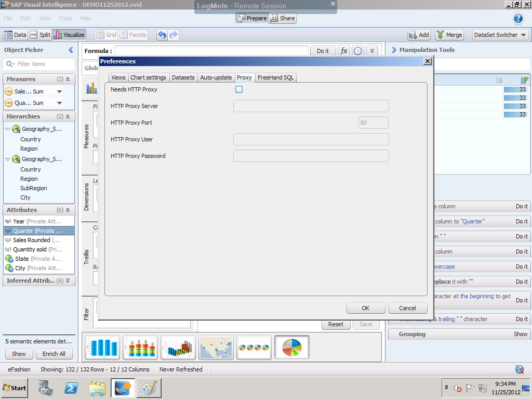Click the Show semantic elements button
Screen dimensions: 532x399
click(x=19, y=354)
